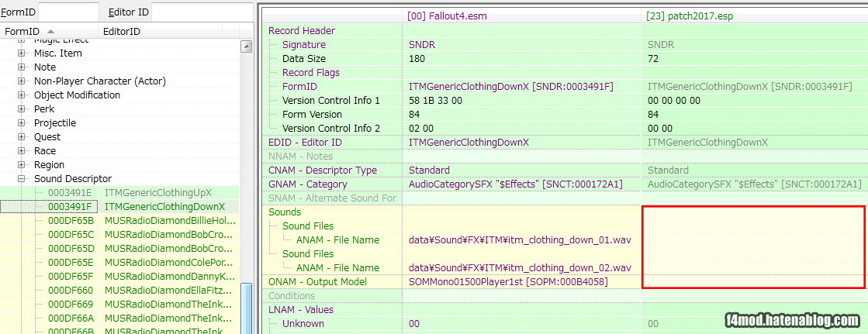Screen dimensions: 868x334
Task: Select record 000DF65C MUSRadioDiamondBobCro...
Action: (119, 234)
